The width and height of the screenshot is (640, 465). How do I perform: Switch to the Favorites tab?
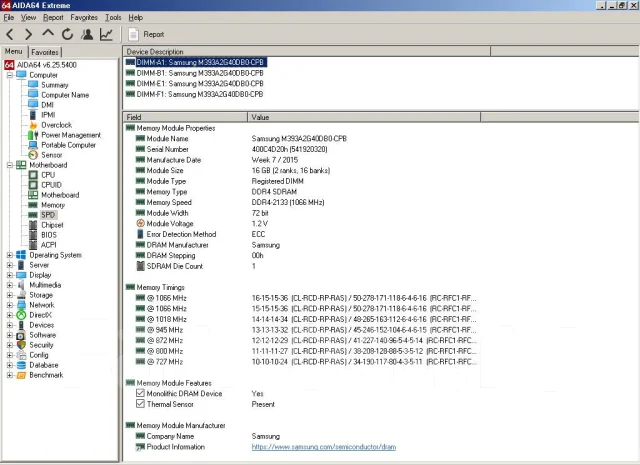click(x=45, y=52)
